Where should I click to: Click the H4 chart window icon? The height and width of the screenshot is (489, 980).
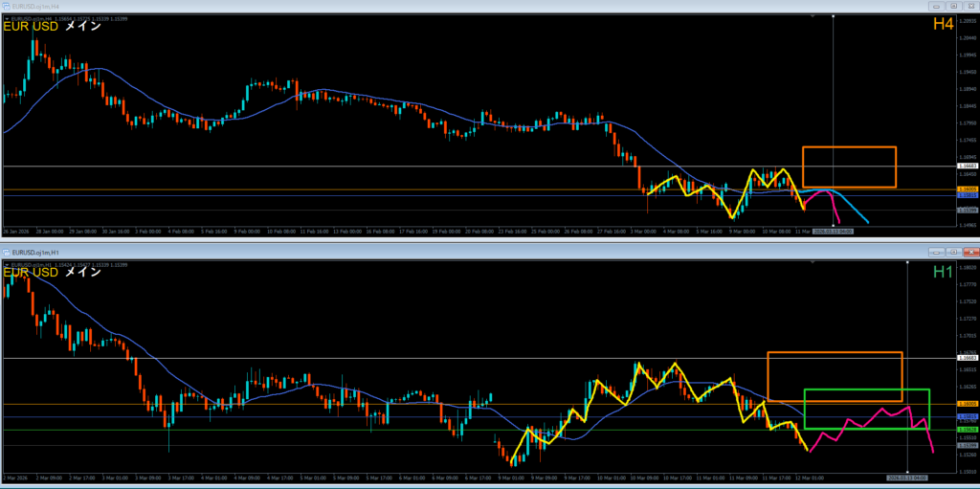click(x=6, y=5)
